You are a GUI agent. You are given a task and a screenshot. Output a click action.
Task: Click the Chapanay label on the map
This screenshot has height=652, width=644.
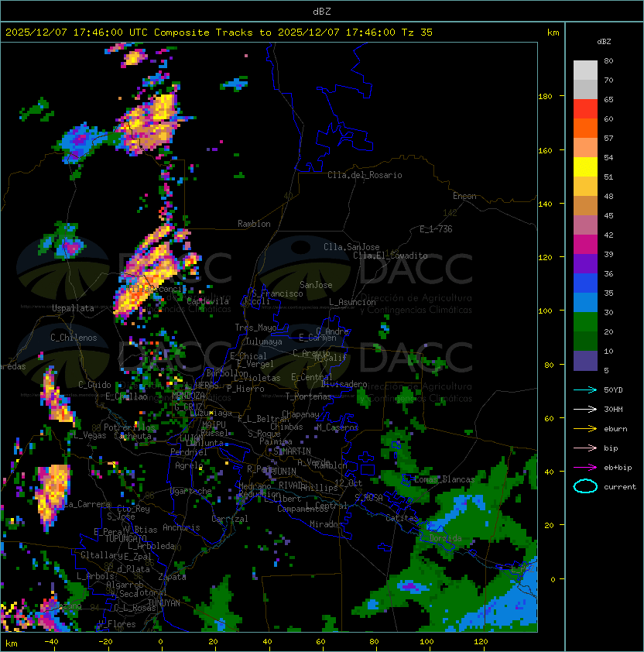(300, 414)
